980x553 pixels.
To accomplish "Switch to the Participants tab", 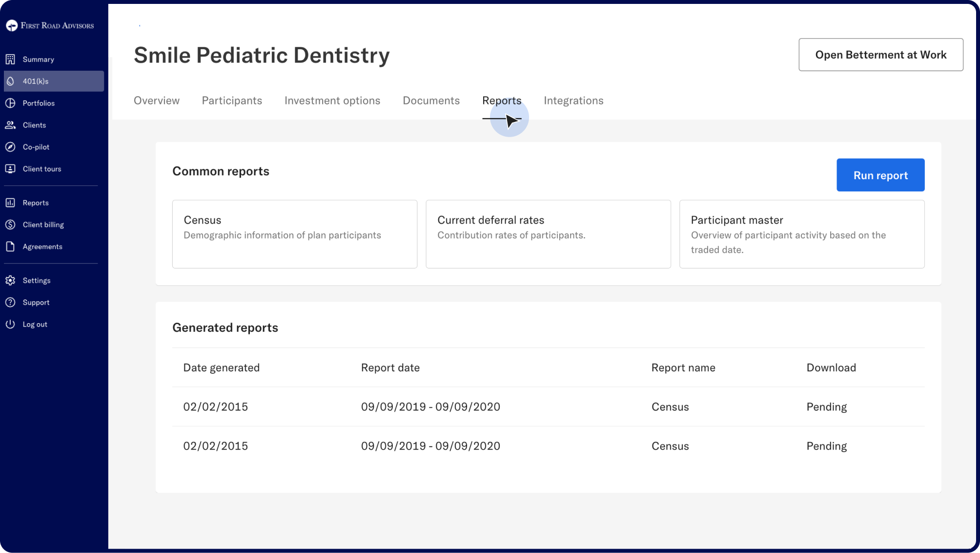I will point(232,101).
